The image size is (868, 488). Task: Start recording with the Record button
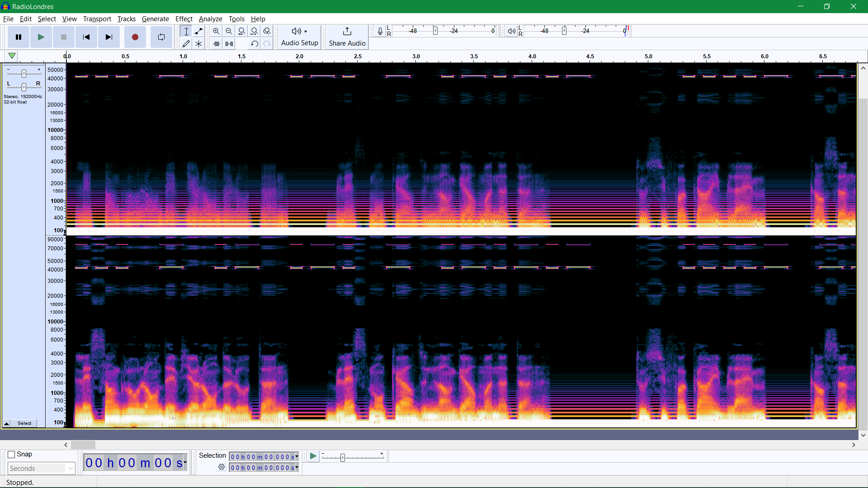tap(135, 37)
